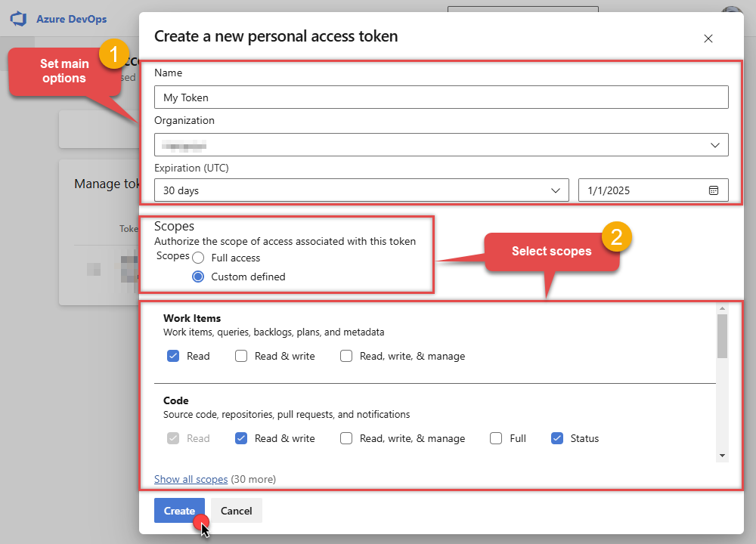Click the Work Items heading text
The width and height of the screenshot is (756, 544).
[x=192, y=319]
